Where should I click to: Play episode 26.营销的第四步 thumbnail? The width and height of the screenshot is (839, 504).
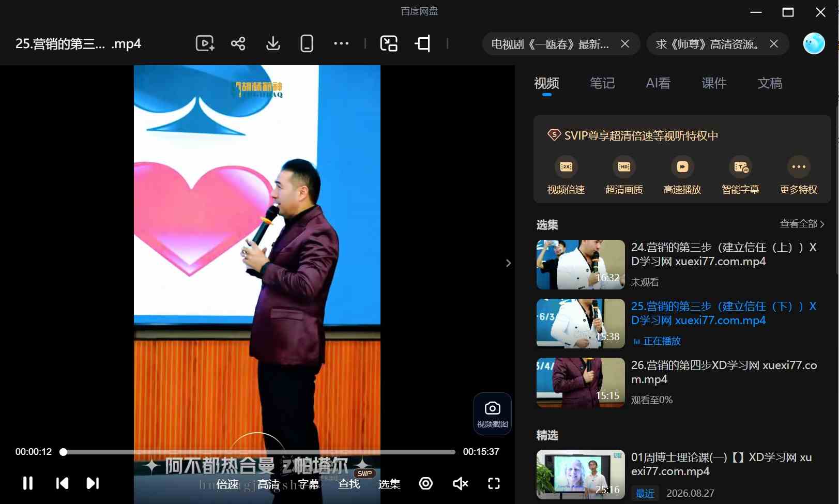pyautogui.click(x=581, y=382)
